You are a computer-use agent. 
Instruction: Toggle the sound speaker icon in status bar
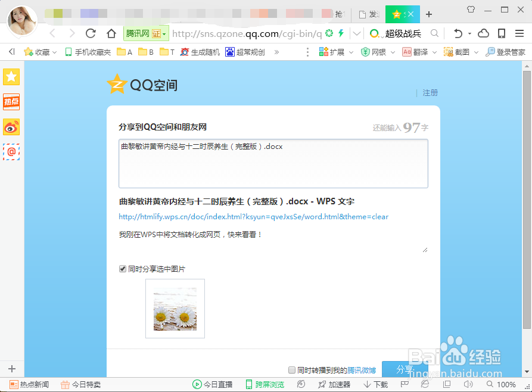(x=468, y=384)
